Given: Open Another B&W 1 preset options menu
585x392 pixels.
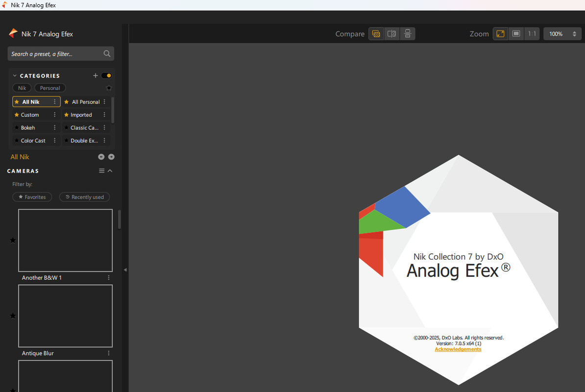Looking at the screenshot, I should point(109,277).
